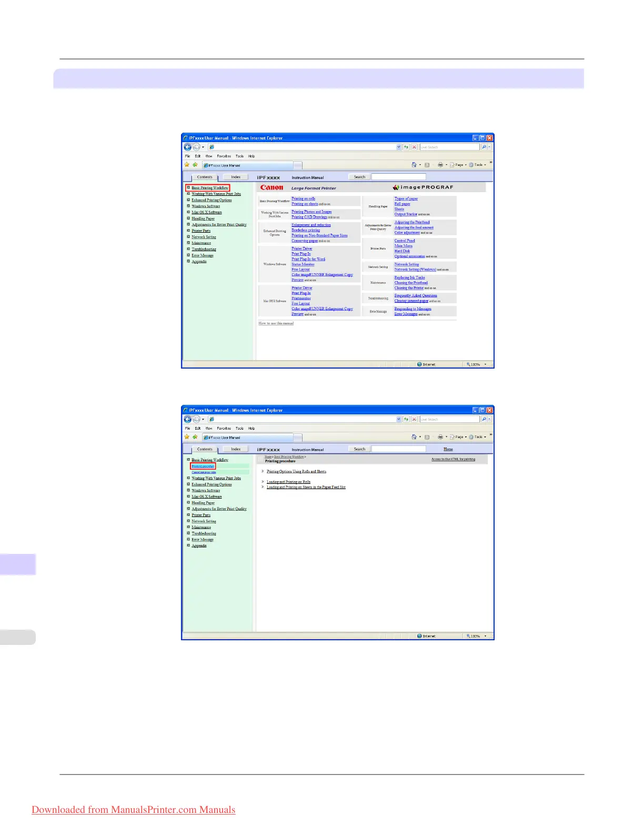Open the highlighted Printing procedure link

[203, 466]
